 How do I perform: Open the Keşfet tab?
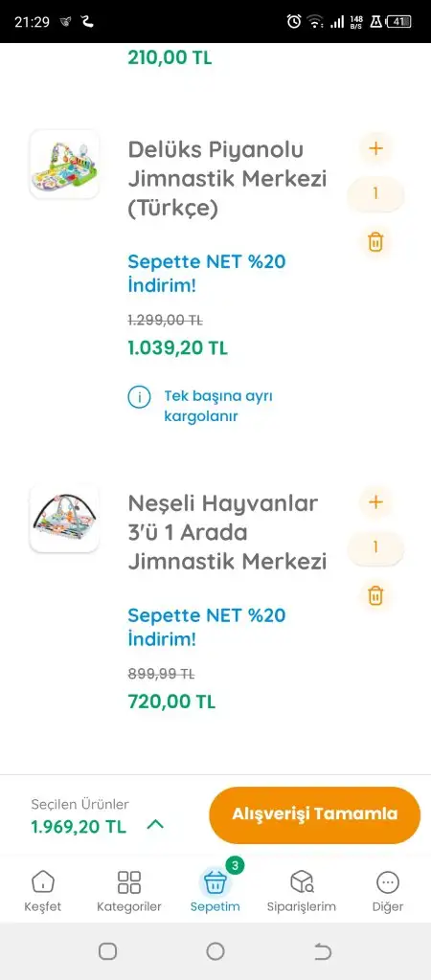pyautogui.click(x=42, y=891)
